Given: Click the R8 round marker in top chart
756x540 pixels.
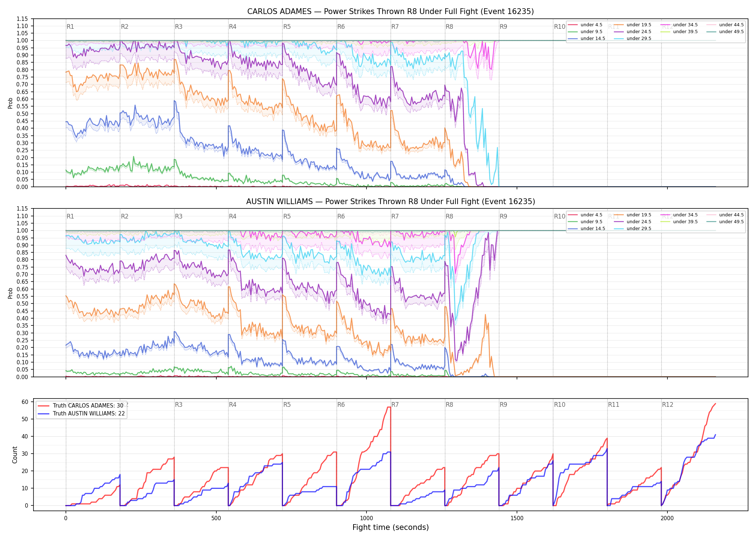Looking at the screenshot, I should pyautogui.click(x=449, y=27).
